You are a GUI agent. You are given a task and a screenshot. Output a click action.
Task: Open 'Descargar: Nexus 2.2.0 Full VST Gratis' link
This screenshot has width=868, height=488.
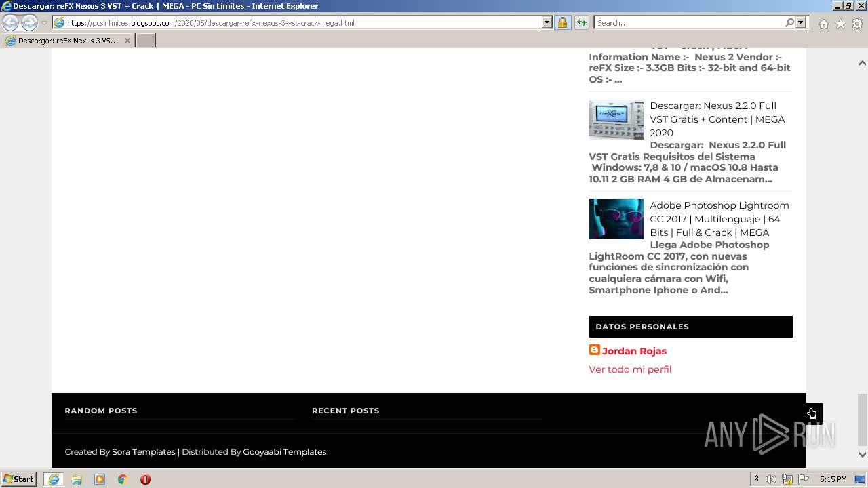click(717, 119)
